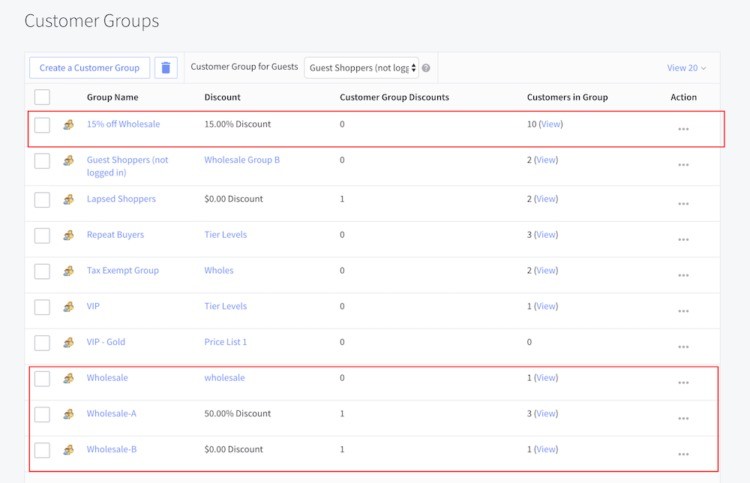Sort by the Group Name column header
The height and width of the screenshot is (483, 750).
tap(112, 97)
